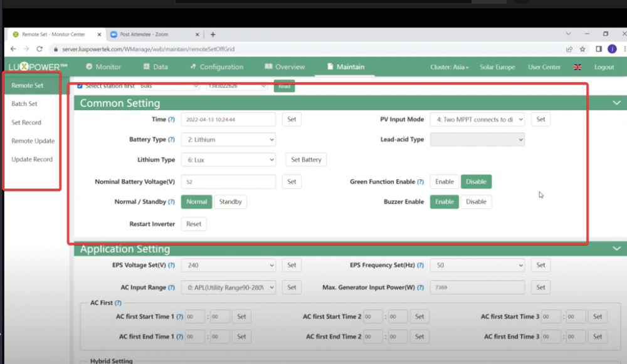This screenshot has height=364, width=627.
Task: Open the Data menu
Action: click(x=155, y=67)
